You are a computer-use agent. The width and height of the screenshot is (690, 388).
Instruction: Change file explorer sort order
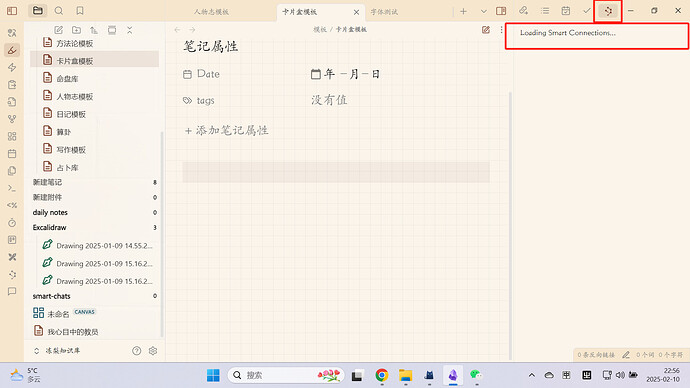[94, 30]
